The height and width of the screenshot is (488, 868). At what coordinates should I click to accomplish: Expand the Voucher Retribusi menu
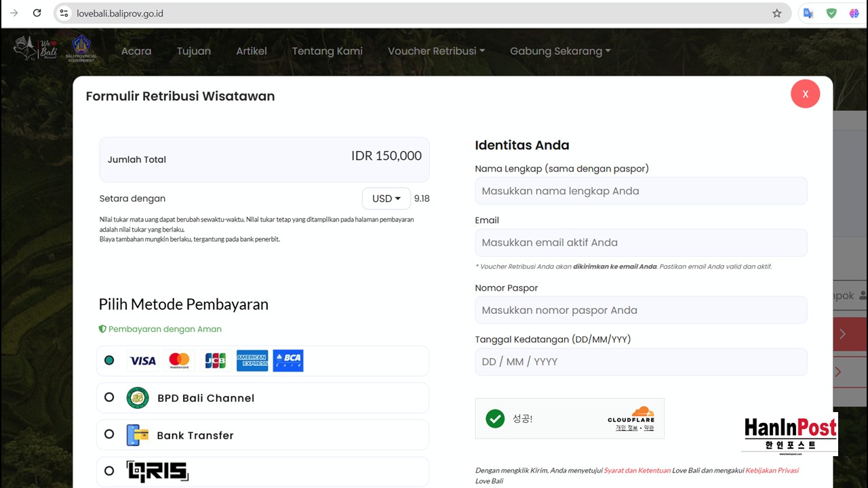pos(436,51)
